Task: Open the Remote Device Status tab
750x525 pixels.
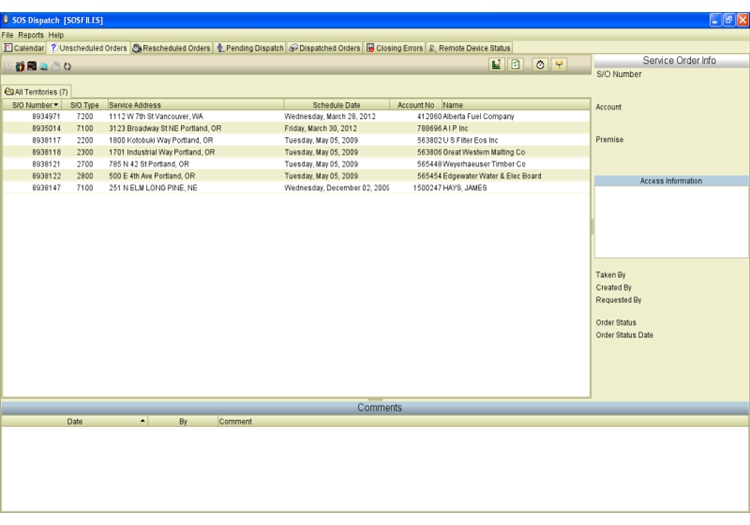Action: tap(469, 48)
